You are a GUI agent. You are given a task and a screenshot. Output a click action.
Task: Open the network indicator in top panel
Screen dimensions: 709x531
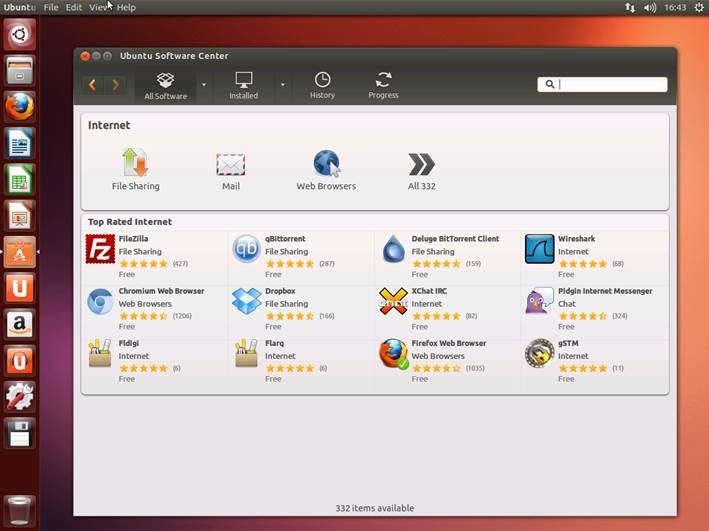click(630, 7)
